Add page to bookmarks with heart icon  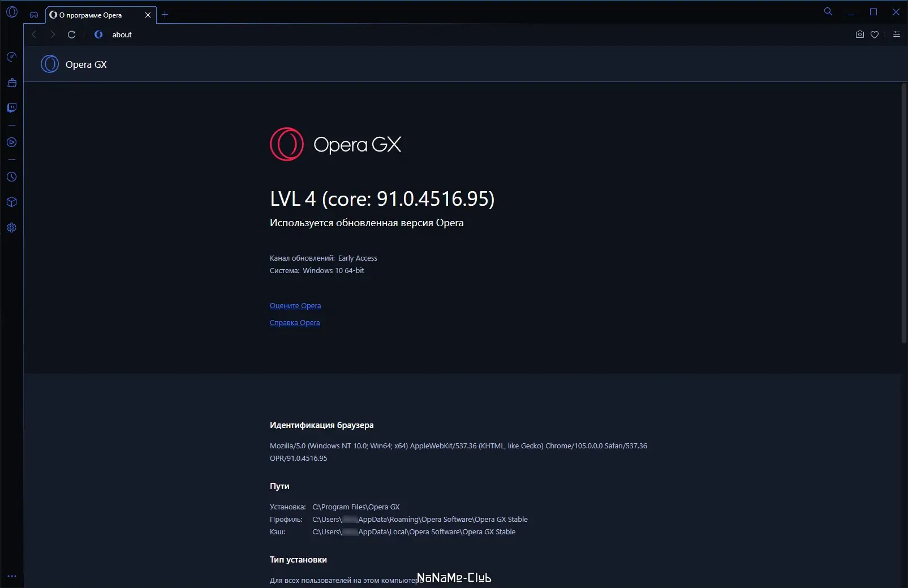[875, 34]
